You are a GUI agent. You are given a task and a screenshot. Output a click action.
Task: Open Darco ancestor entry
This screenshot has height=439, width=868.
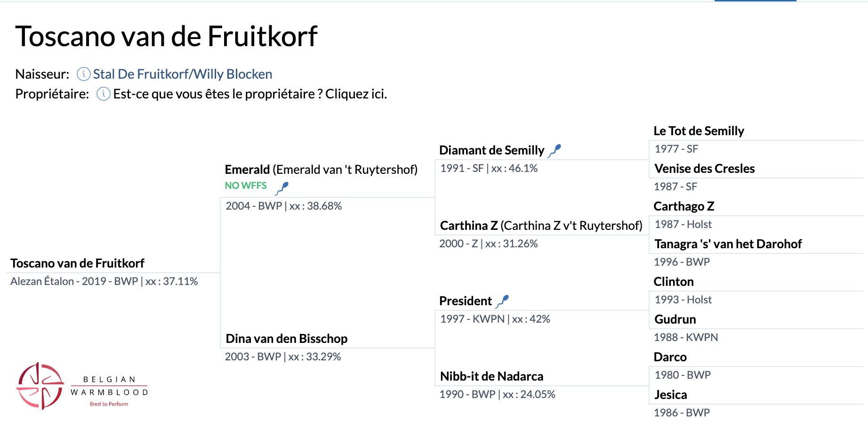670,357
